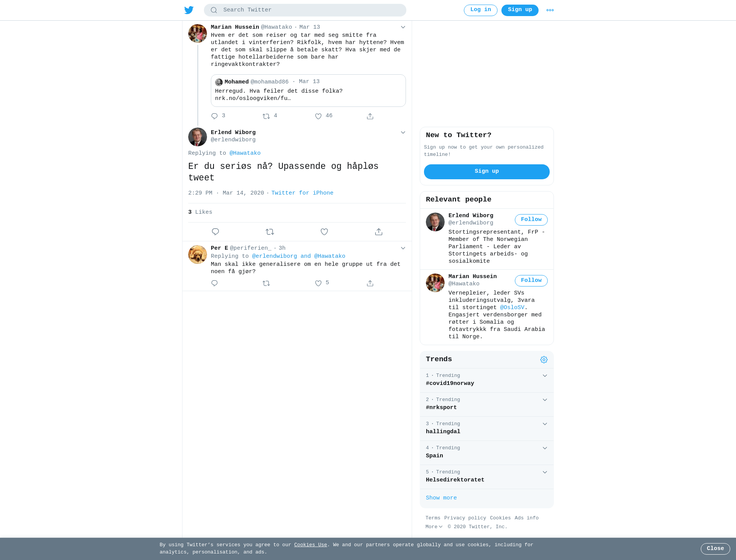Screen dimensions: 736x560
Task: Click the Twitter bird home icon
Action: (189, 10)
